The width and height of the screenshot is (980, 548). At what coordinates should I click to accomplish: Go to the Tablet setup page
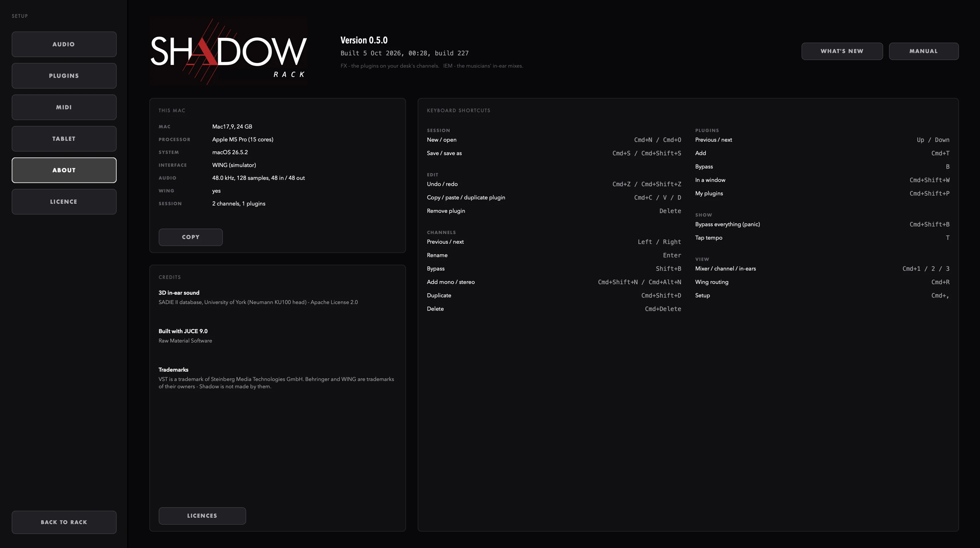(x=64, y=139)
